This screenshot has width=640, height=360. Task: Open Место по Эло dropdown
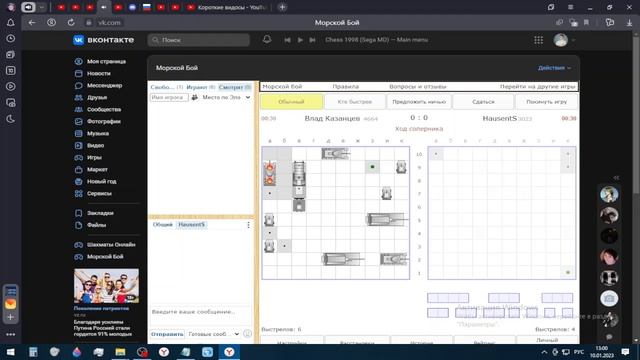226,98
